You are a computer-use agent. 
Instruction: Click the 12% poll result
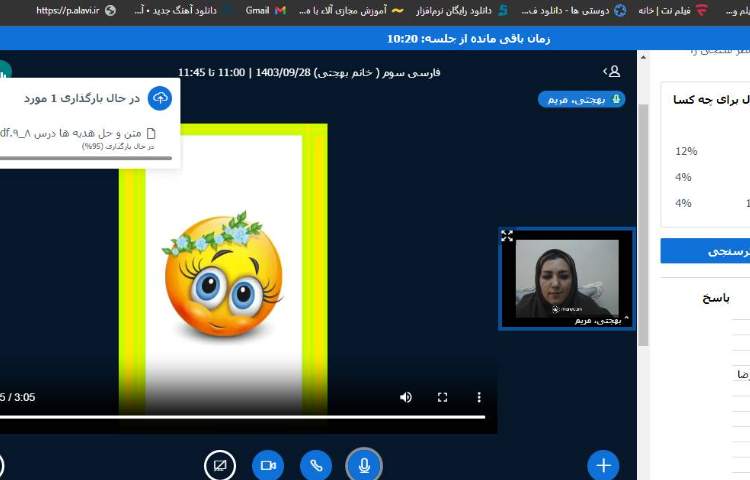tap(686, 151)
